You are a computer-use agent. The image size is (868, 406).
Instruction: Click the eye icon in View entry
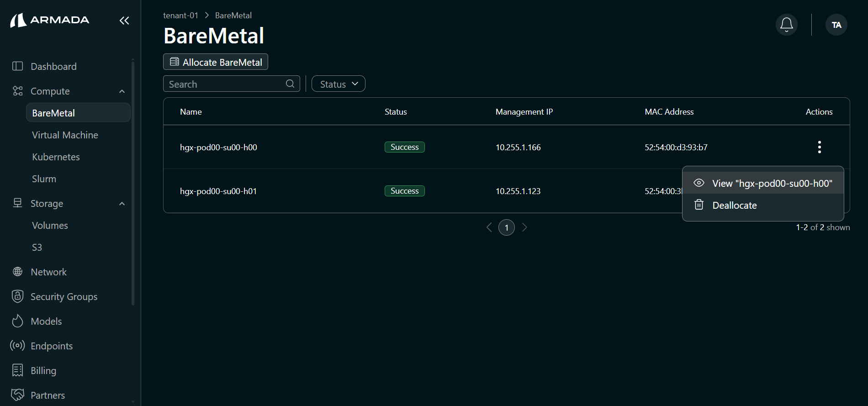(699, 183)
